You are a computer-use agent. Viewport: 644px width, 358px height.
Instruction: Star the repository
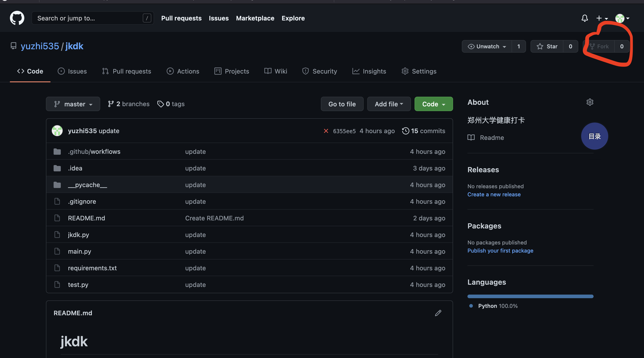pyautogui.click(x=547, y=46)
